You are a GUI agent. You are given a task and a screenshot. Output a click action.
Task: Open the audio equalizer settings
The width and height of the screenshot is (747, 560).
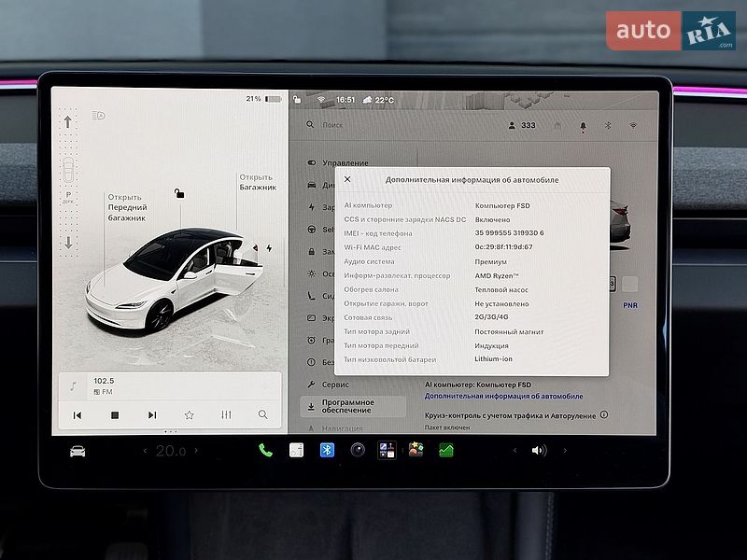[226, 415]
